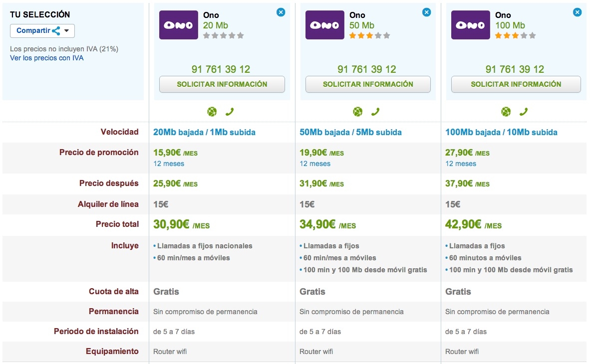This screenshot has height=364, width=590.
Task: Click the 'Precio después' row label
Action: 109,183
